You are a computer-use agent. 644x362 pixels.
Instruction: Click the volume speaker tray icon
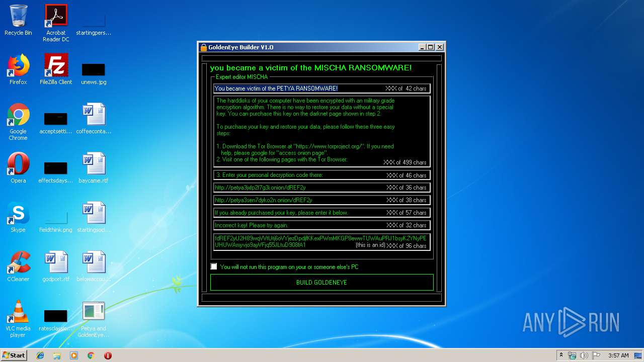point(584,355)
